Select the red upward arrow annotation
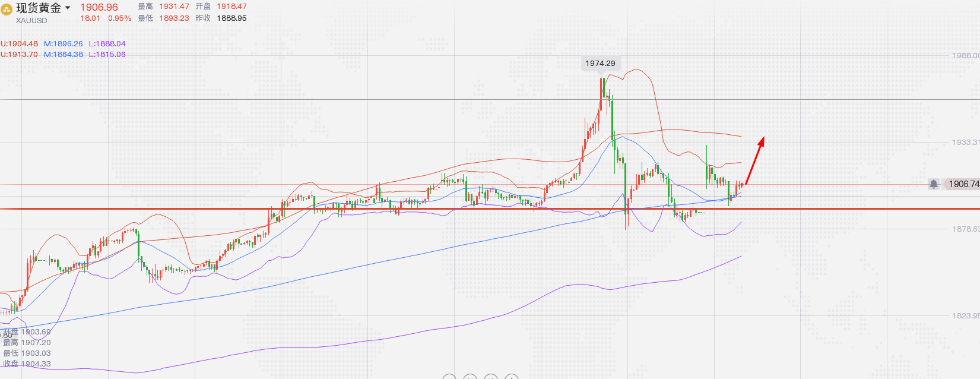 click(754, 160)
